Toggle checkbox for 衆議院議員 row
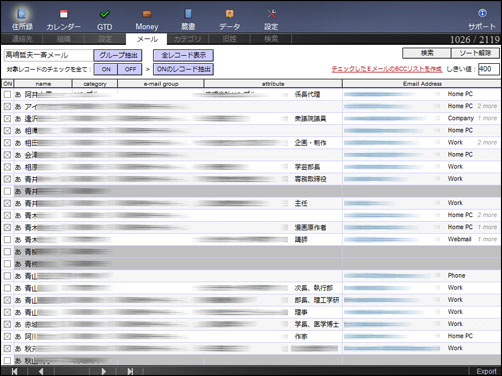This screenshot has height=376, width=502. click(7, 119)
